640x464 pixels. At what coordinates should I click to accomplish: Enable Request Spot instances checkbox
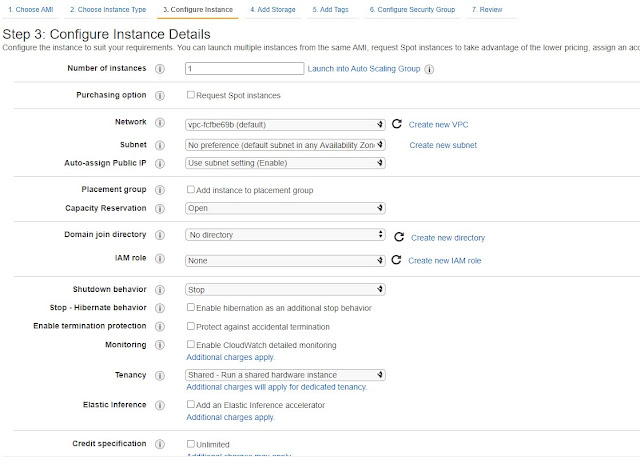coord(191,96)
